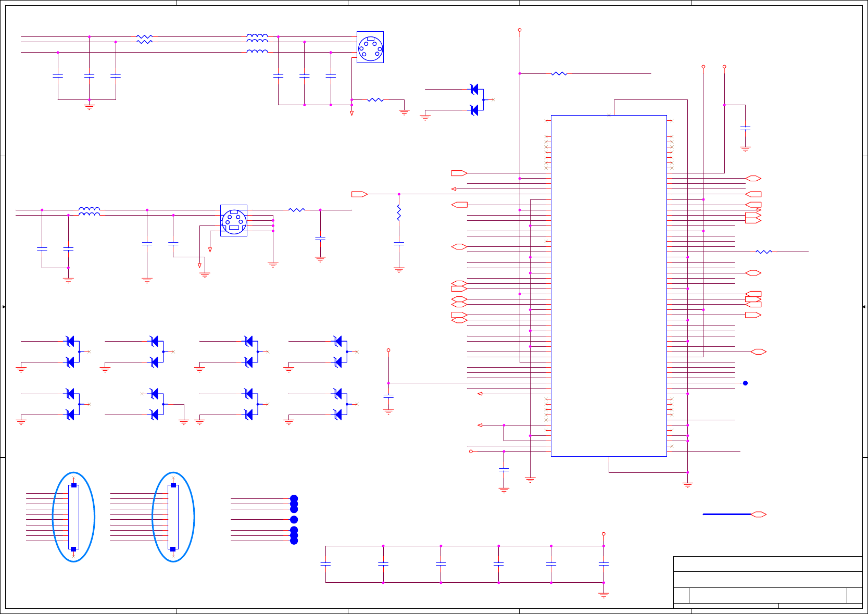Screen dimensions: 868x614
Task: Select the resistor between the DIN connector shield and ground
Action: (375, 99)
